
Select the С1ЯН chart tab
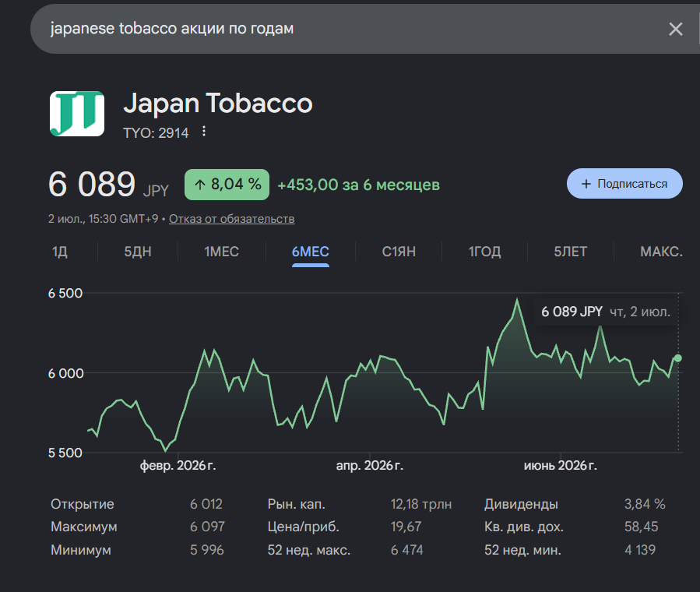point(399,252)
